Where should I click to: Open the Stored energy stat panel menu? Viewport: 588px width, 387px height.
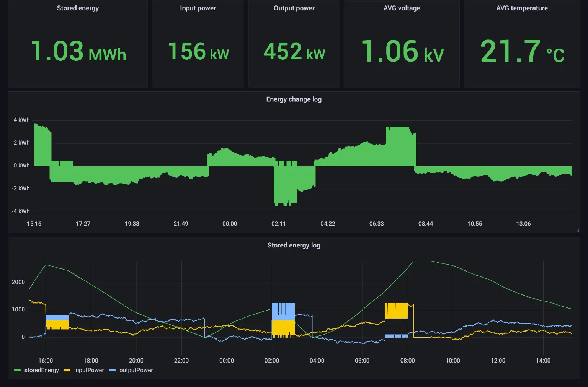pyautogui.click(x=78, y=8)
